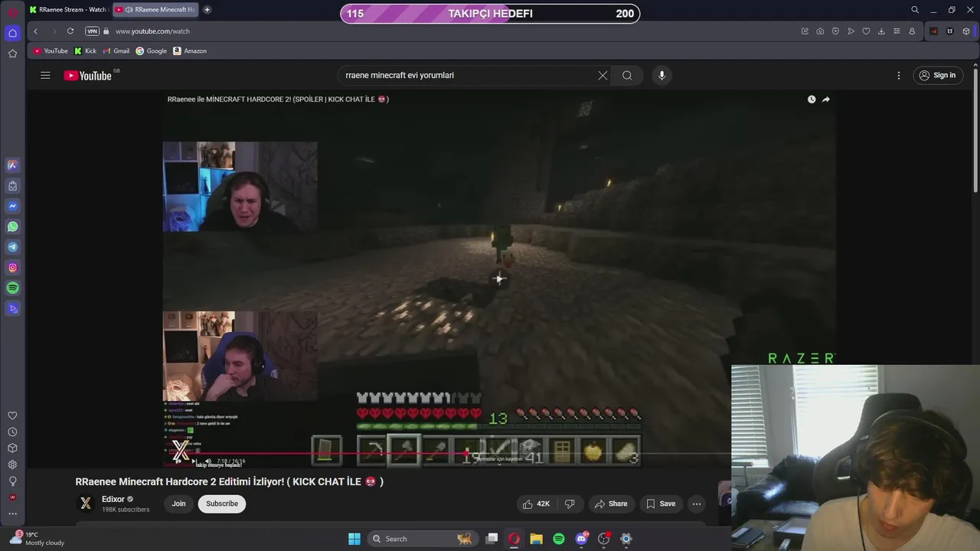Go back to the previous page
980x551 pixels.
(35, 31)
